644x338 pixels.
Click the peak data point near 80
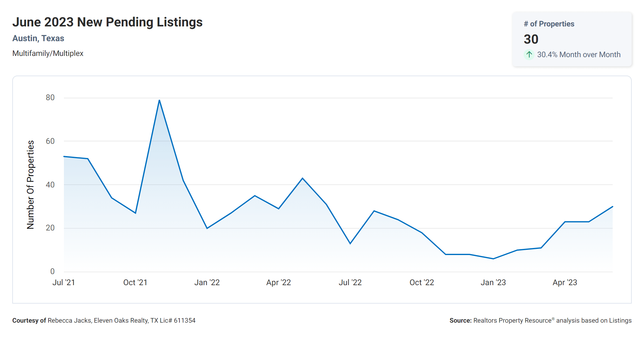(x=159, y=100)
